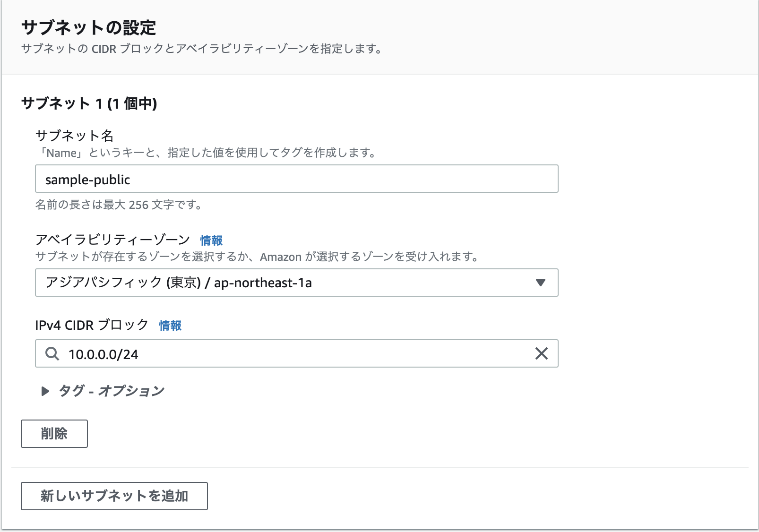Clear the CIDR value using the X icon
The image size is (759, 532).
coord(540,353)
